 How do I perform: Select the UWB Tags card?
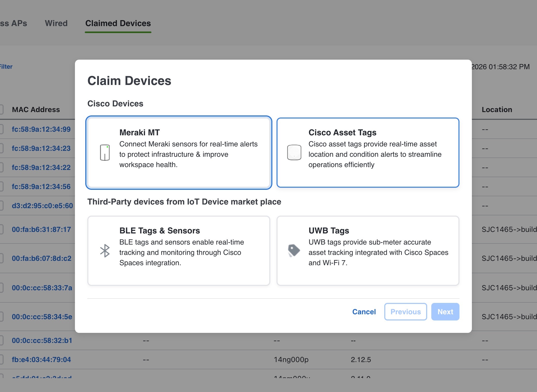coord(368,251)
